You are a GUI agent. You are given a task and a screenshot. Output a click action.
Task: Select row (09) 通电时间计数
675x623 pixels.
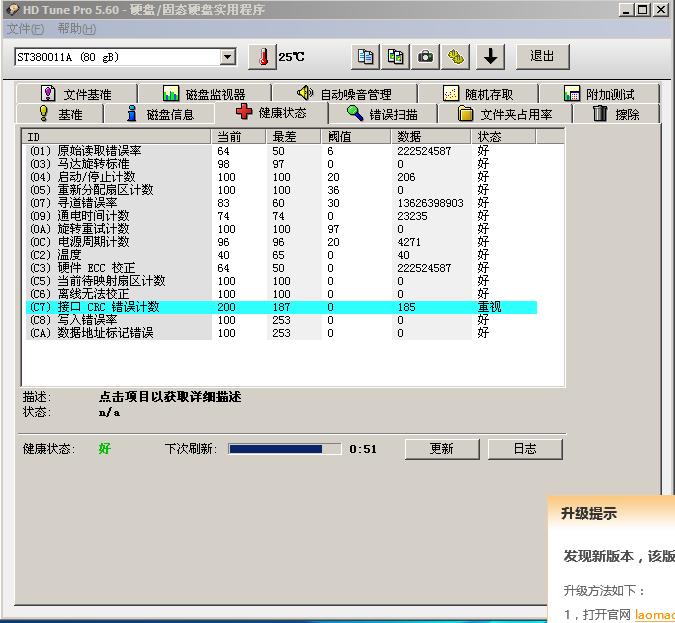282,216
